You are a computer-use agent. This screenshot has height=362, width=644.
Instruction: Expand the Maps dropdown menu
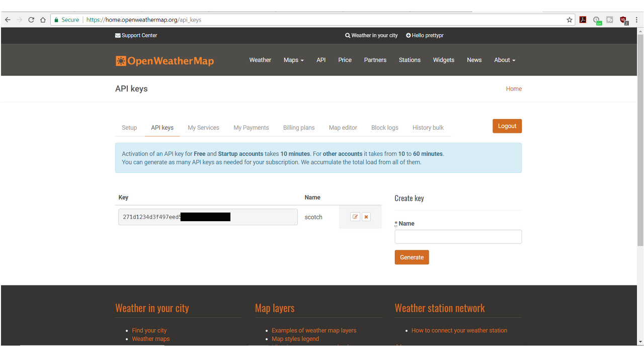294,60
